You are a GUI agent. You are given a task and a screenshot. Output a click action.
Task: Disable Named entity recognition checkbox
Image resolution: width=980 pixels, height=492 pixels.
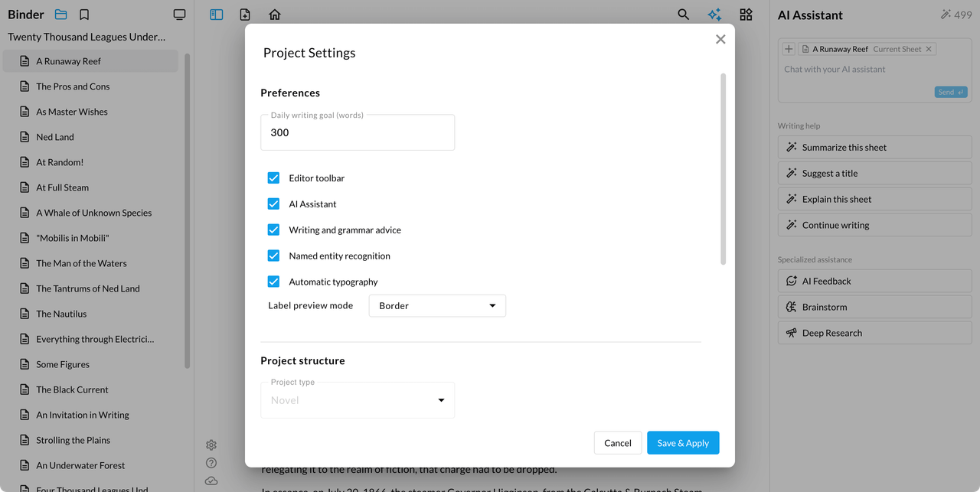coord(273,256)
